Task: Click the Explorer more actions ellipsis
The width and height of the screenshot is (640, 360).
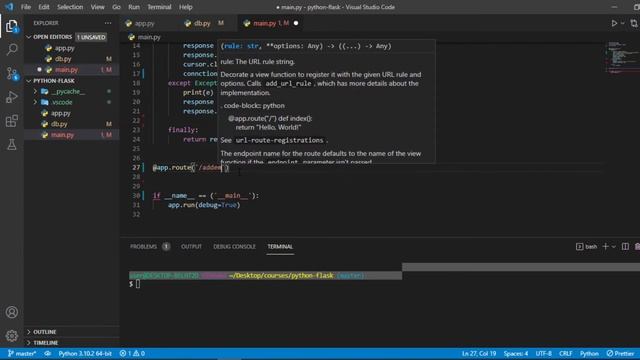Action: [x=108, y=23]
